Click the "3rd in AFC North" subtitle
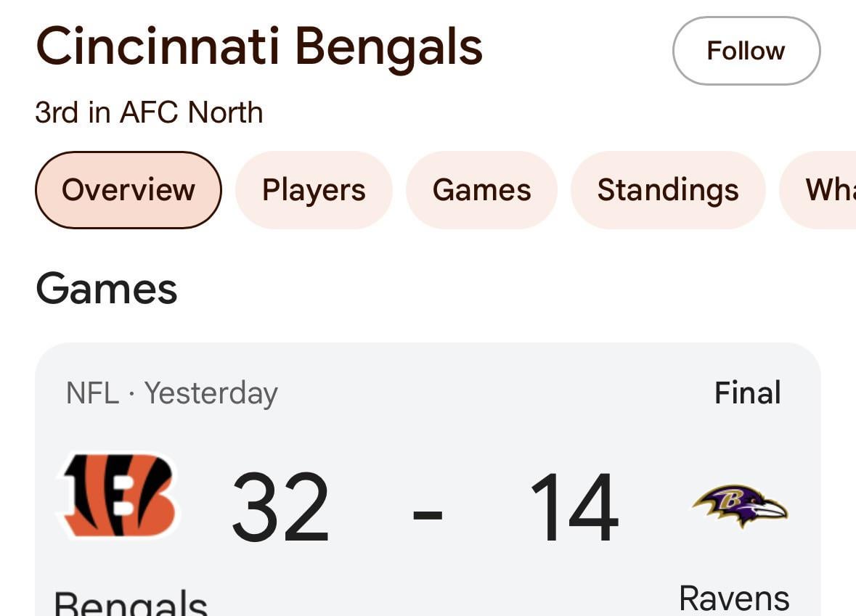The image size is (856, 616). [x=149, y=112]
